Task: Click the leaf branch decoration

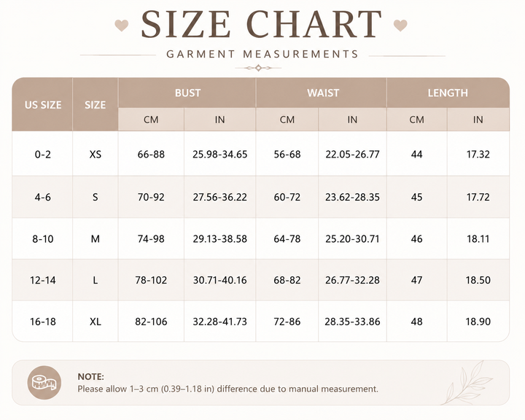Action: point(467,383)
